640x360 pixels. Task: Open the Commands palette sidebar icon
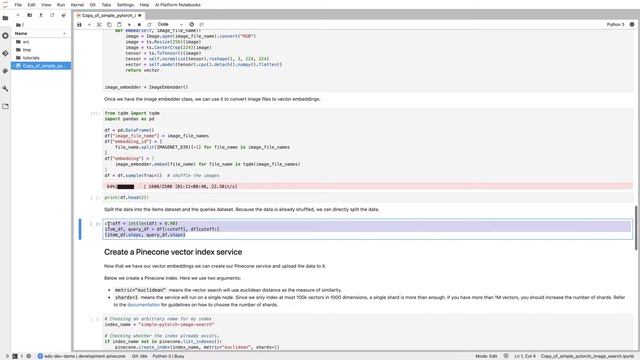pyautogui.click(x=5, y=71)
